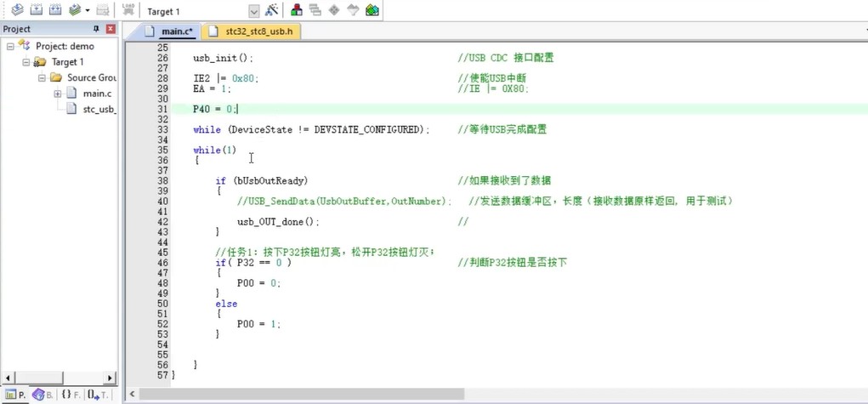Viewport: 868px width, 404px height.
Task: Collapse the Source Group folder node
Action: (x=42, y=77)
